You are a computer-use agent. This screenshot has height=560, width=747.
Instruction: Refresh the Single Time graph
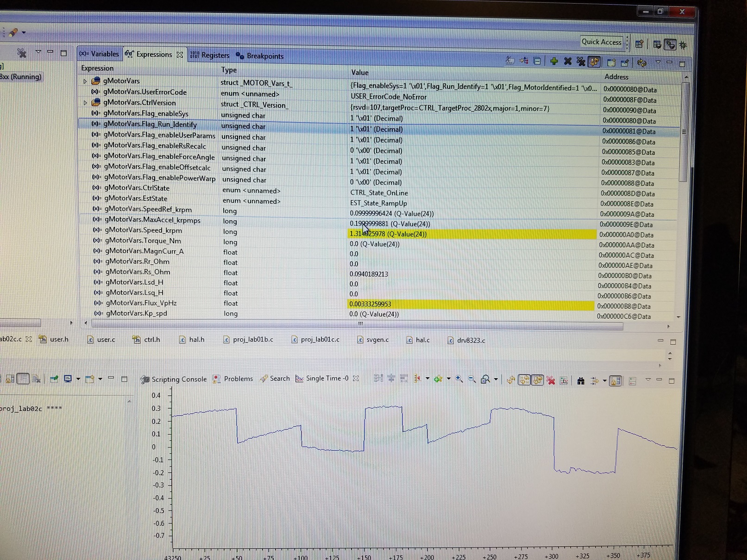click(x=511, y=380)
